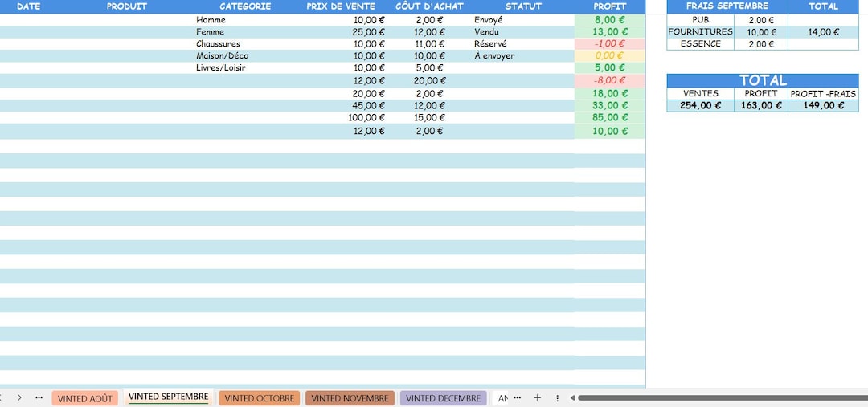Select the PRODUIT column header

point(126,6)
